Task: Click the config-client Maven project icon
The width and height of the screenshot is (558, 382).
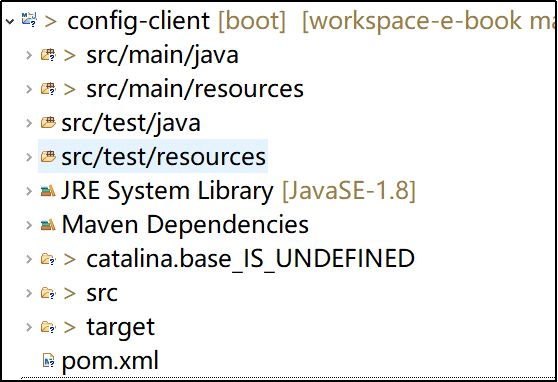Action: [x=29, y=20]
